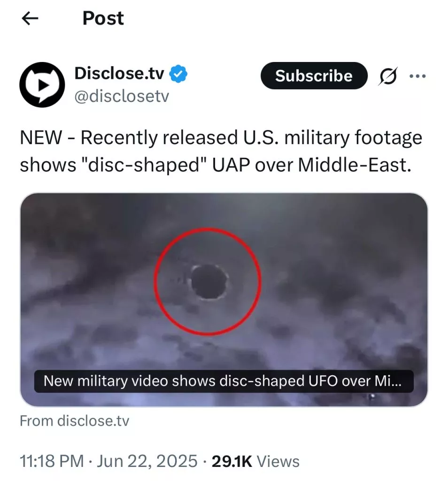Viewport: 448px width, 481px height.
Task: Tap the "disc-shaped" phrase in post text
Action: [x=145, y=165]
